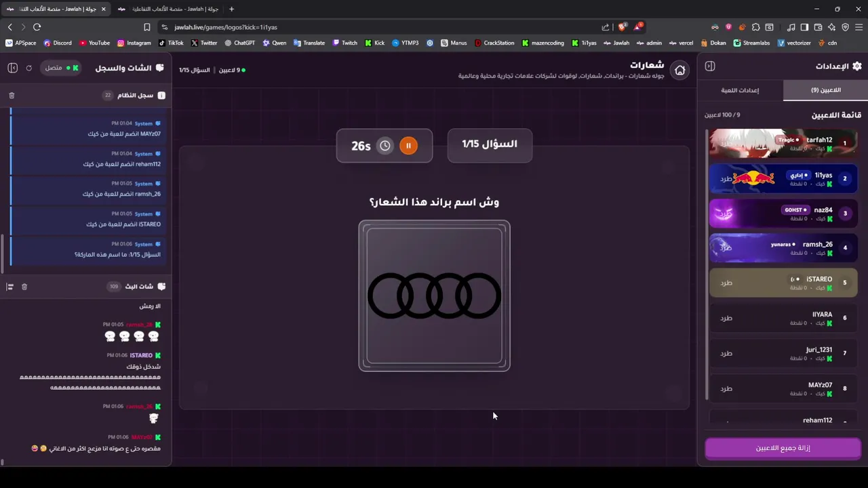Open the Streamlabs bookmark
The width and height of the screenshot is (868, 488).
point(751,43)
